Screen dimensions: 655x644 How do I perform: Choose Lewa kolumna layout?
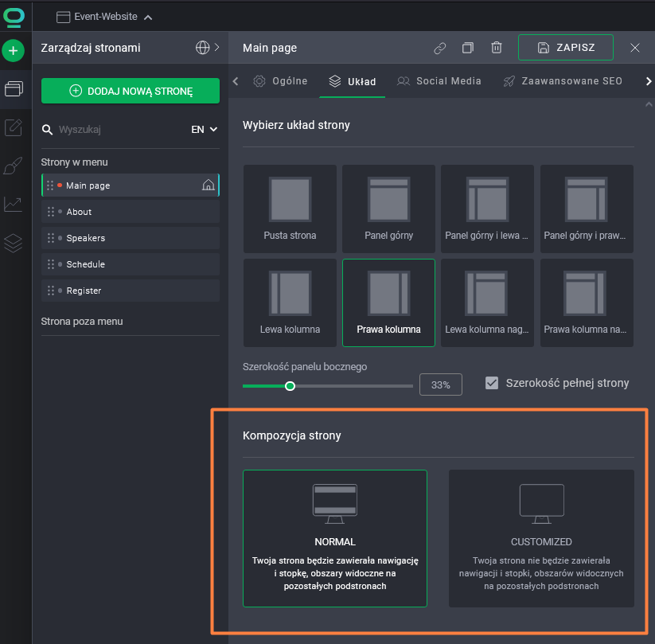pyautogui.click(x=290, y=303)
